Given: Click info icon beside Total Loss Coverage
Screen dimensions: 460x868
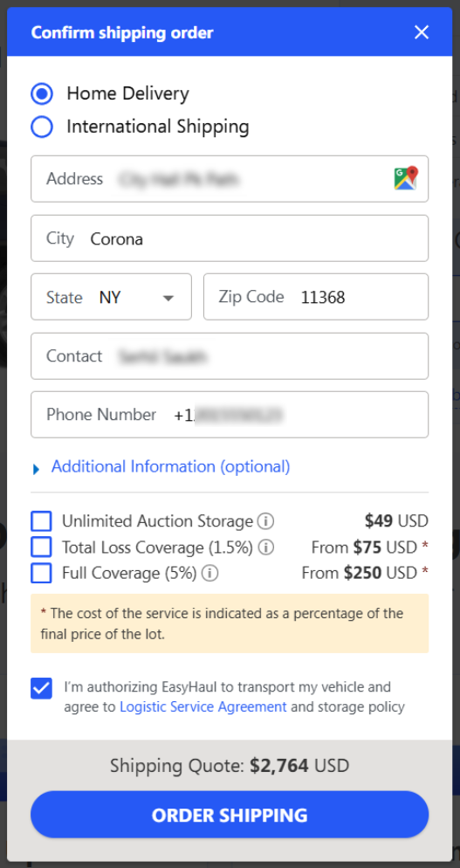Looking at the screenshot, I should click(266, 548).
